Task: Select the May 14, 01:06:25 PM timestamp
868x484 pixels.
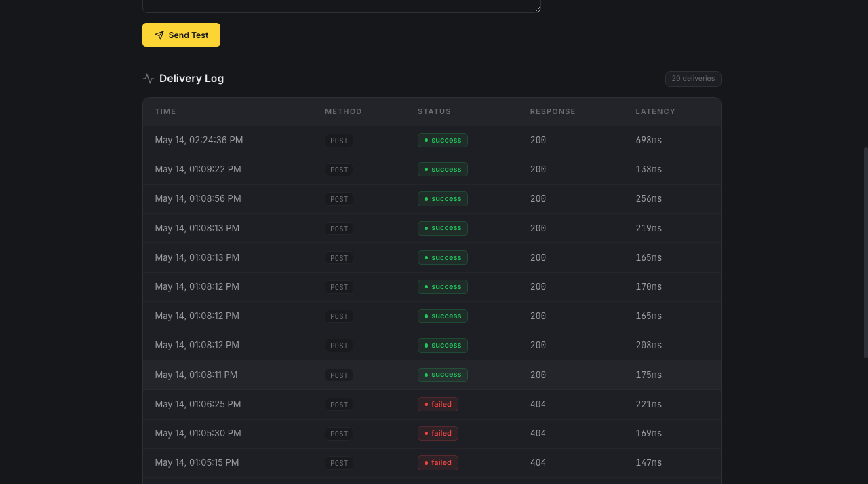Action: (x=198, y=404)
